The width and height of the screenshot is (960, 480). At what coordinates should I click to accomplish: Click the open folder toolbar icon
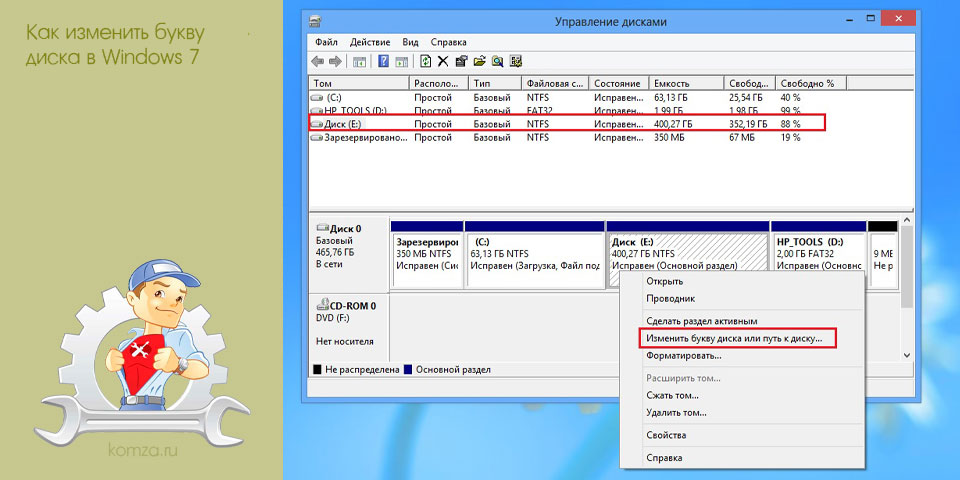[x=479, y=61]
